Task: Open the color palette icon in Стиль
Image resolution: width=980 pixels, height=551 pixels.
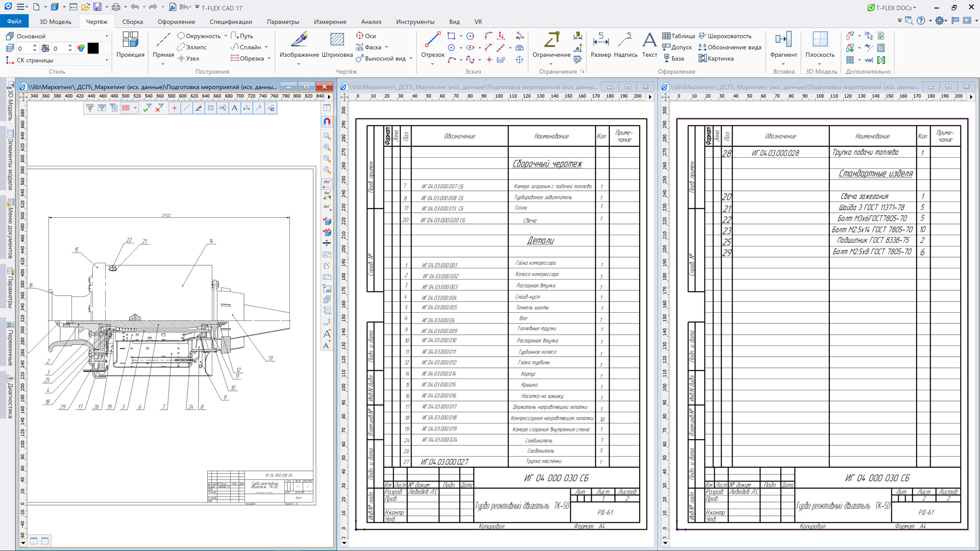Action: tap(81, 48)
